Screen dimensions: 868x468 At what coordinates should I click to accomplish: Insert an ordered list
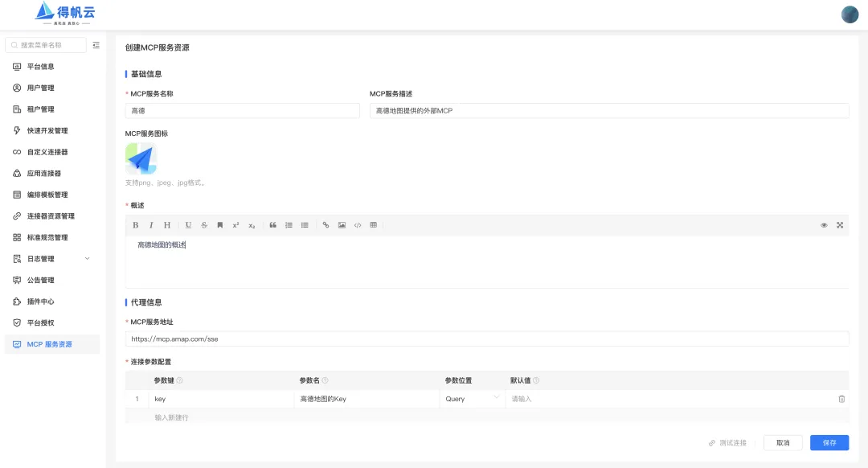click(x=289, y=225)
